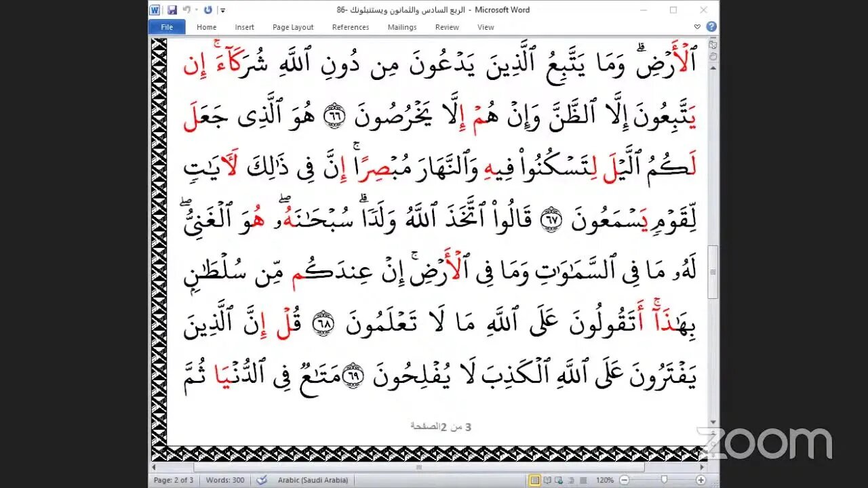Click the proofing errors check icon

pyautogui.click(x=262, y=480)
